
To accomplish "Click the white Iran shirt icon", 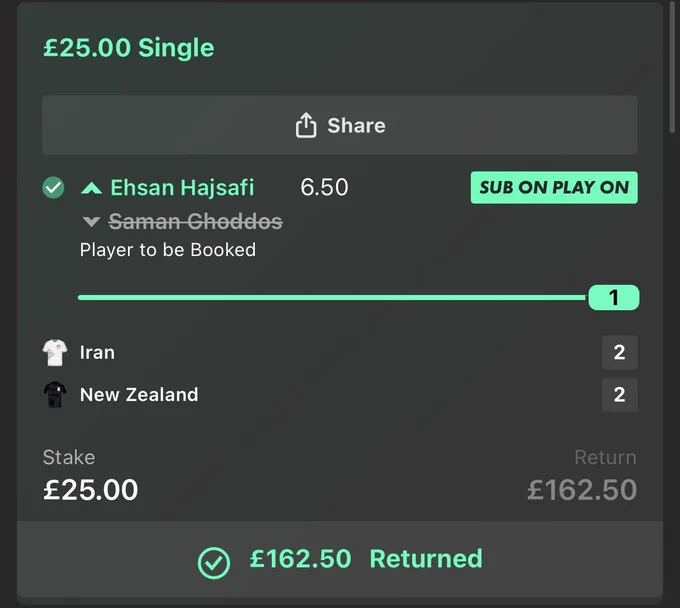I will pos(55,353).
